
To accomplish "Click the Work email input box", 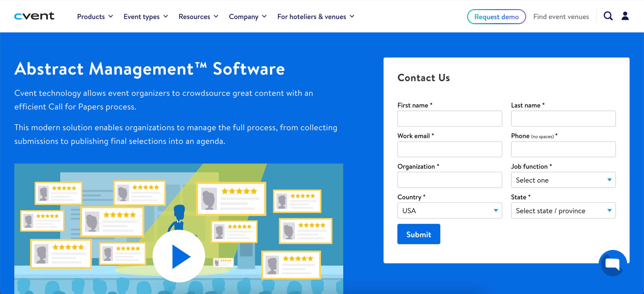I will (449, 149).
